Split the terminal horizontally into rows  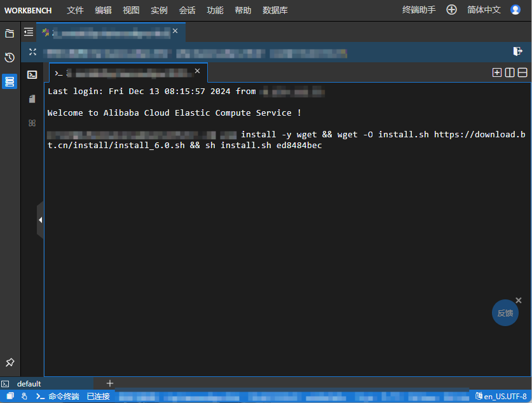pos(522,72)
